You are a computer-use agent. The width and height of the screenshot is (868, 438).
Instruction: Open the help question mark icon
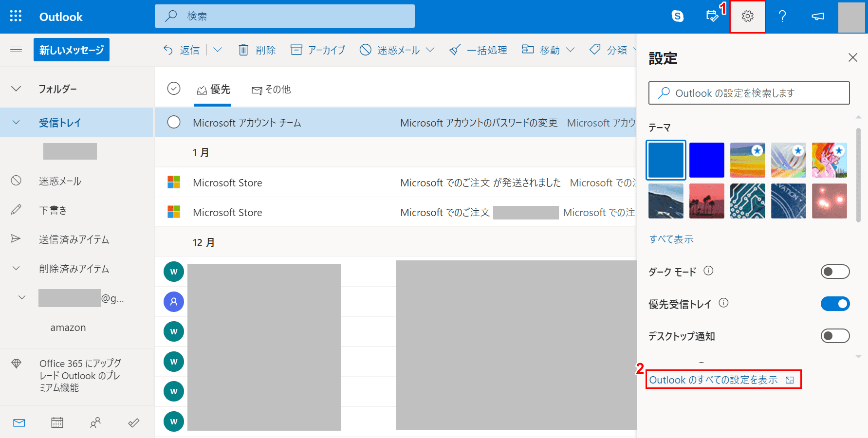click(782, 16)
